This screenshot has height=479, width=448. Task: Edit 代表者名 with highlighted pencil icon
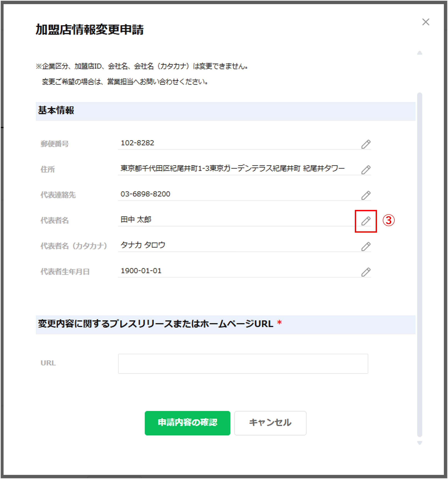pos(366,221)
